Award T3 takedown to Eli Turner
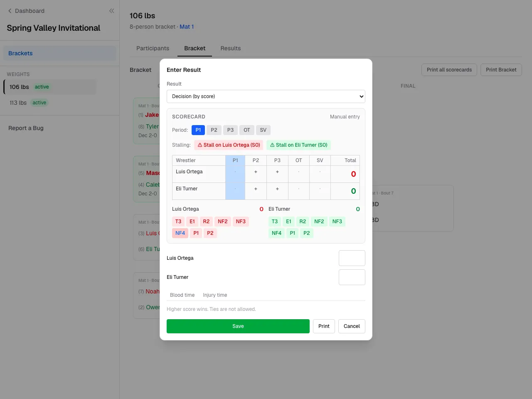Image resolution: width=532 pixels, height=399 pixels. (x=275, y=222)
